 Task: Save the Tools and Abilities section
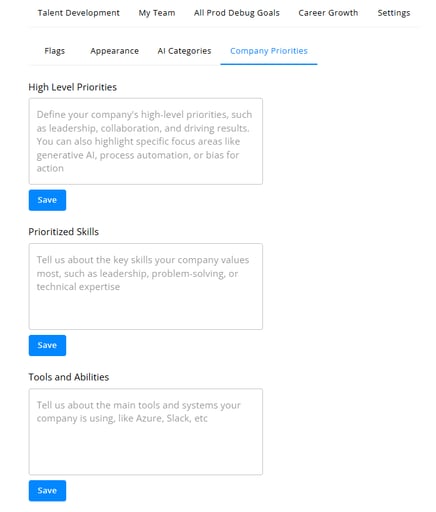point(47,491)
